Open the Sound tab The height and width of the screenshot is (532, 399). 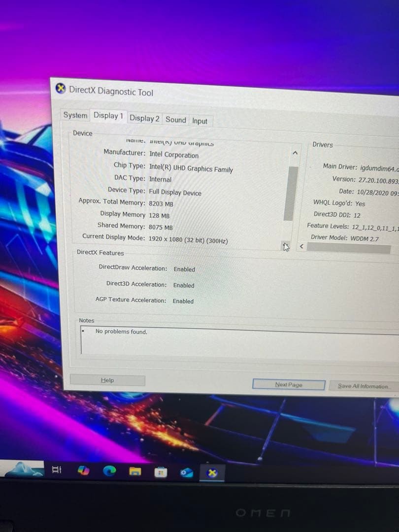click(x=175, y=120)
